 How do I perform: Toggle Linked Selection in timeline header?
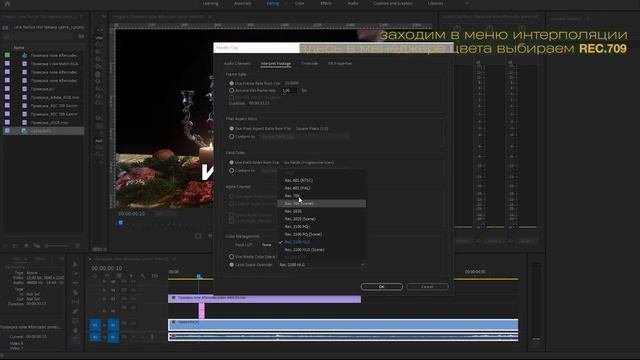[x=119, y=276]
